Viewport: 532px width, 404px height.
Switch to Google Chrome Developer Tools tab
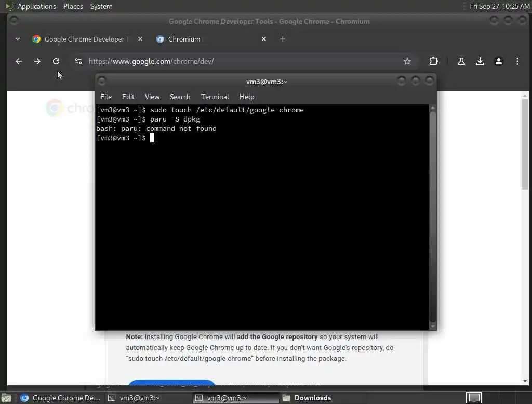pyautogui.click(x=87, y=39)
